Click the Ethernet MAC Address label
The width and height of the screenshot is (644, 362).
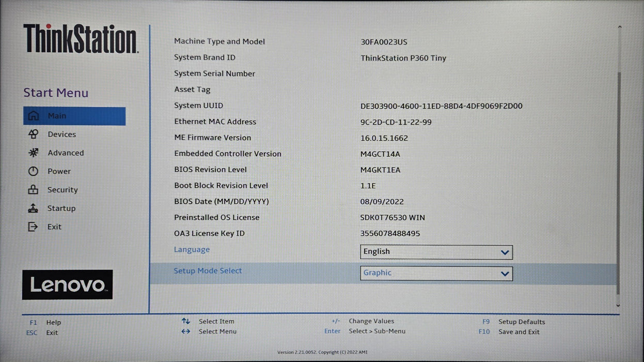click(x=215, y=122)
